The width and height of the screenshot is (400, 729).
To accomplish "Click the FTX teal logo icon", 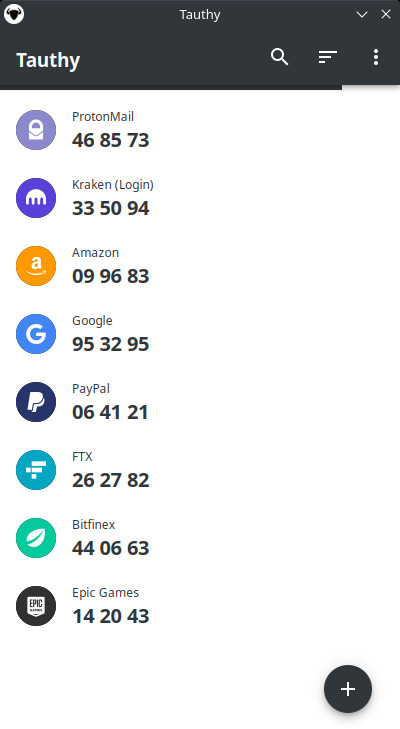I will (x=36, y=470).
